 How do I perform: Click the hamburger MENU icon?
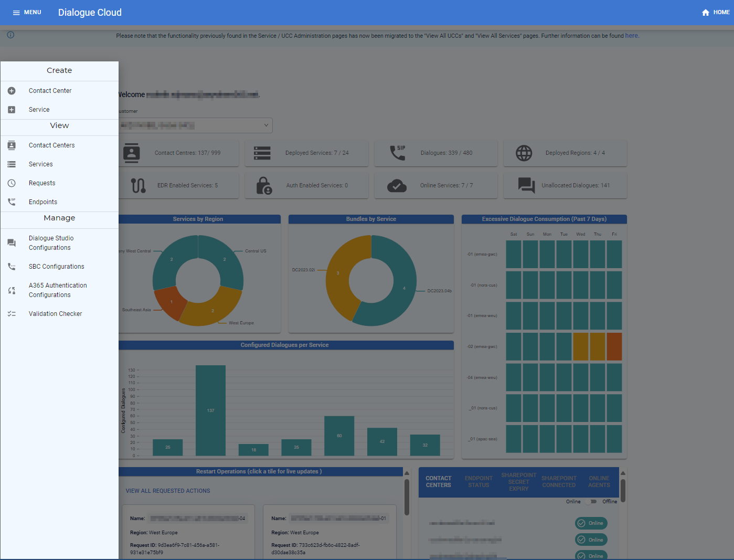(16, 13)
